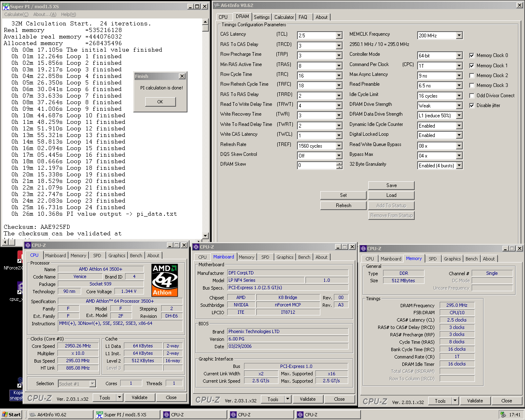Switch to A64Info Settings tab
Viewport: 525px width, 420px height.
[x=262, y=17]
